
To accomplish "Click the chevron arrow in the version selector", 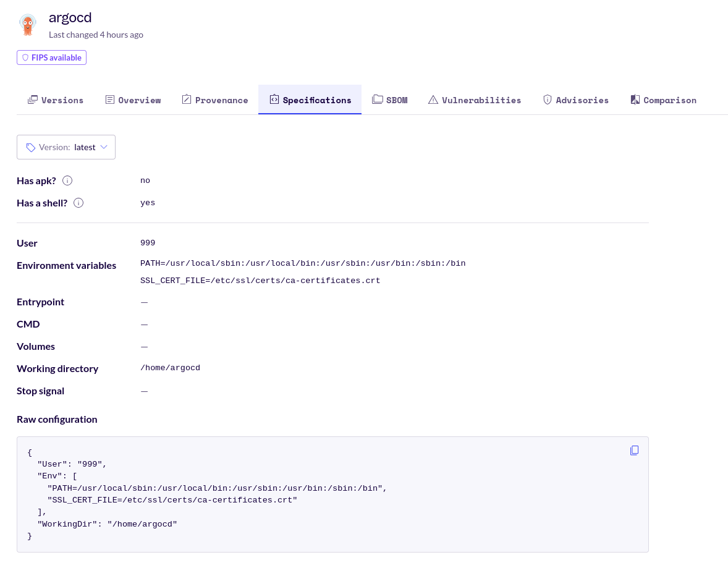I will click(105, 147).
